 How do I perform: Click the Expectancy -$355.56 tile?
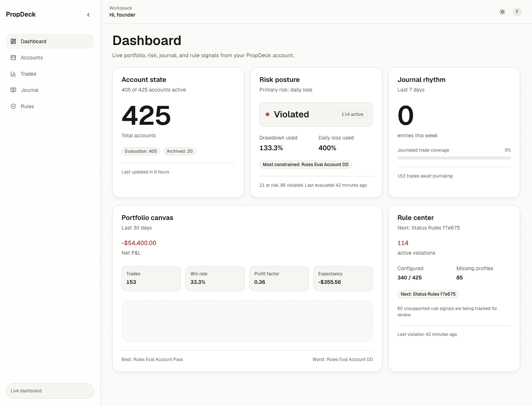point(343,279)
